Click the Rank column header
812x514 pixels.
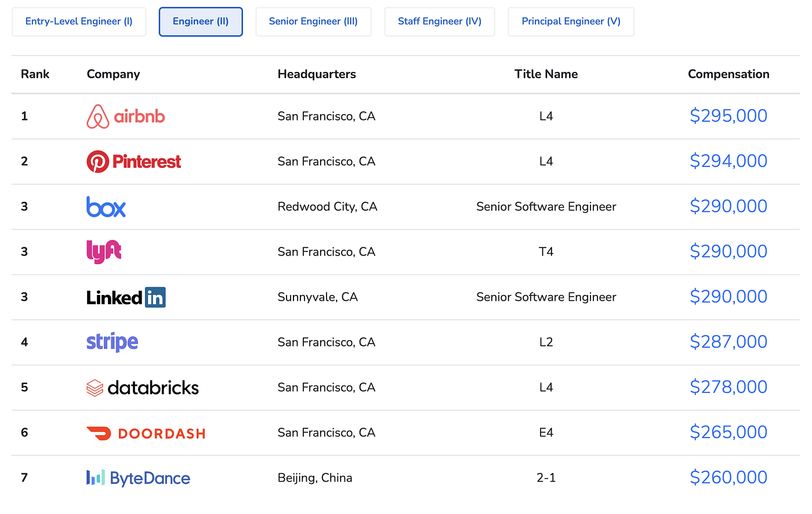[35, 74]
